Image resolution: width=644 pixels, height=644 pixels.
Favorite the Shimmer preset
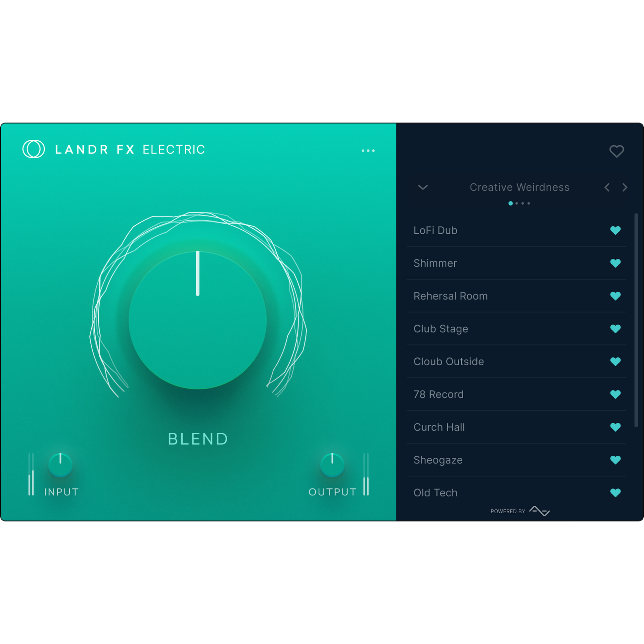pyautogui.click(x=616, y=263)
